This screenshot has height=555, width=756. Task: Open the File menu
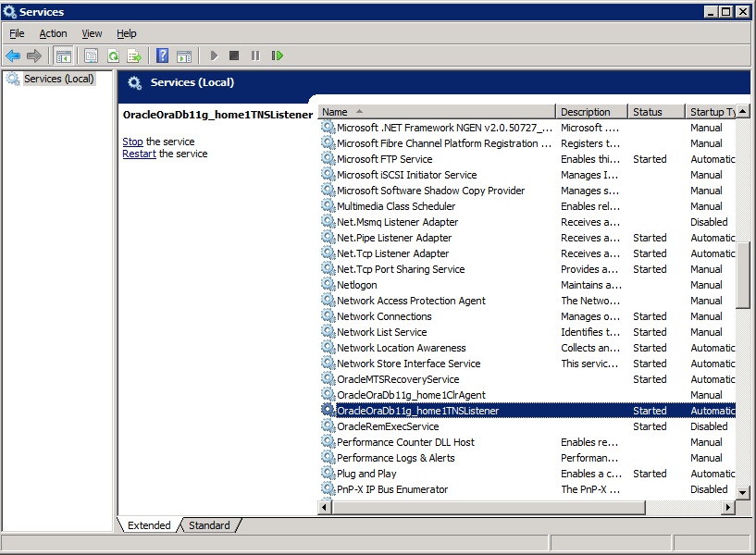pos(17,33)
